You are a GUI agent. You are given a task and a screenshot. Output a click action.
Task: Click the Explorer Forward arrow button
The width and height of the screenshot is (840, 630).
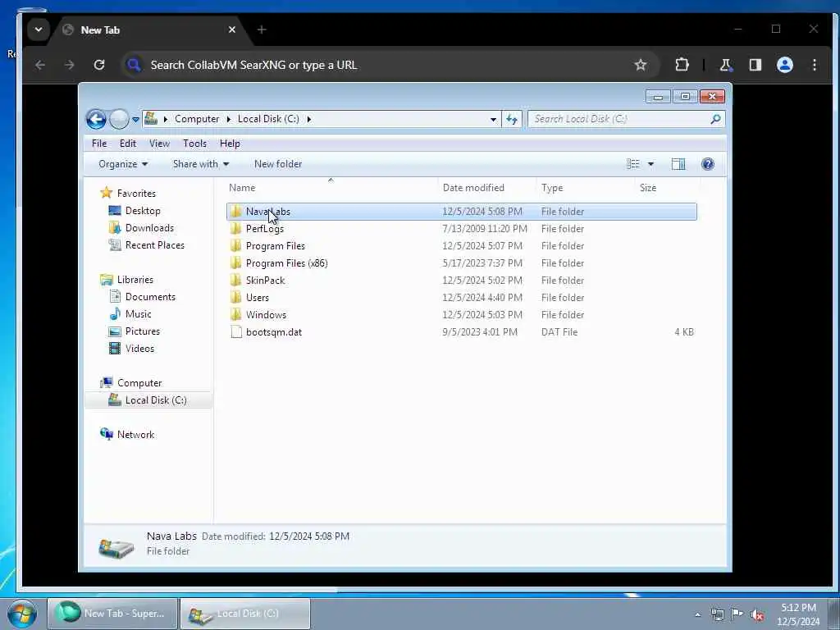point(119,119)
